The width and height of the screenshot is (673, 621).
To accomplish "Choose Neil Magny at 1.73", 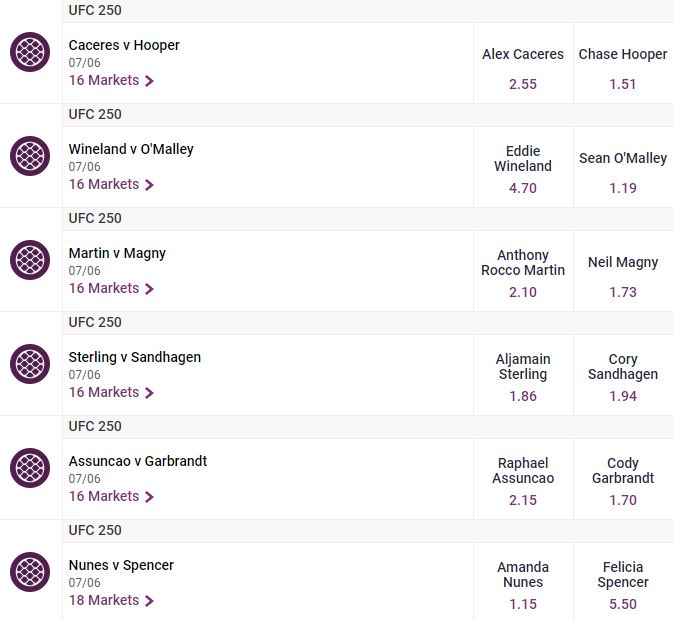I will (x=623, y=271).
